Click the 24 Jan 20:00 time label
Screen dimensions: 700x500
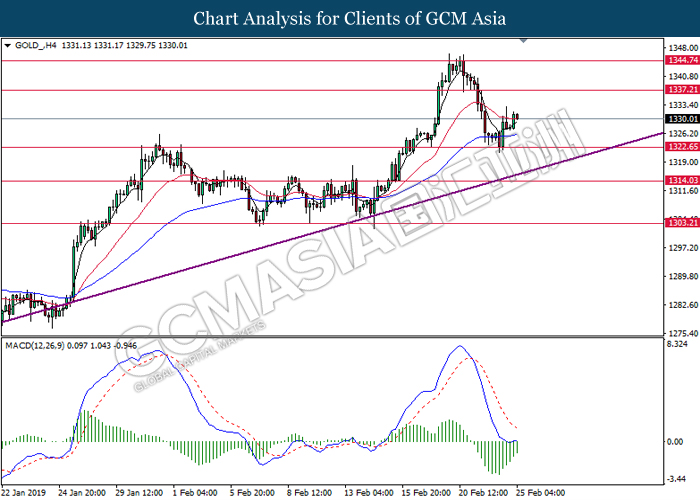82,493
